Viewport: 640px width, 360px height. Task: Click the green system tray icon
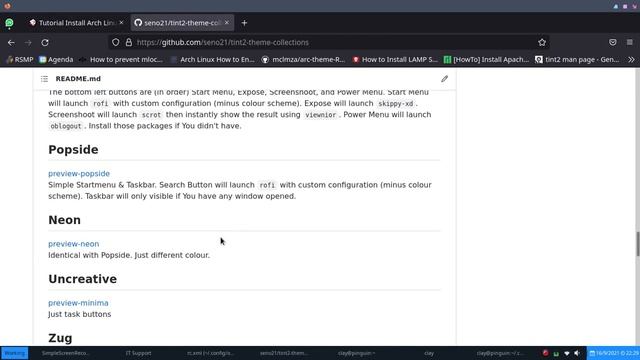pos(556,353)
